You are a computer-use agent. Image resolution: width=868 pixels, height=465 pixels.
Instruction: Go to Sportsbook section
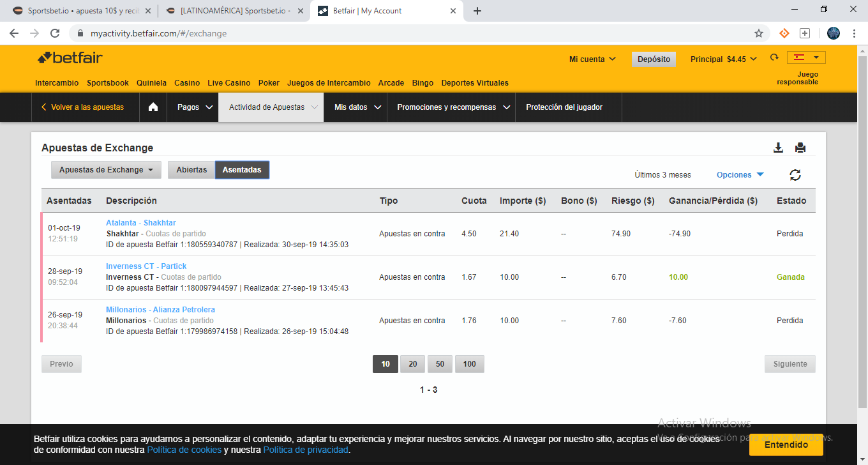coord(108,83)
